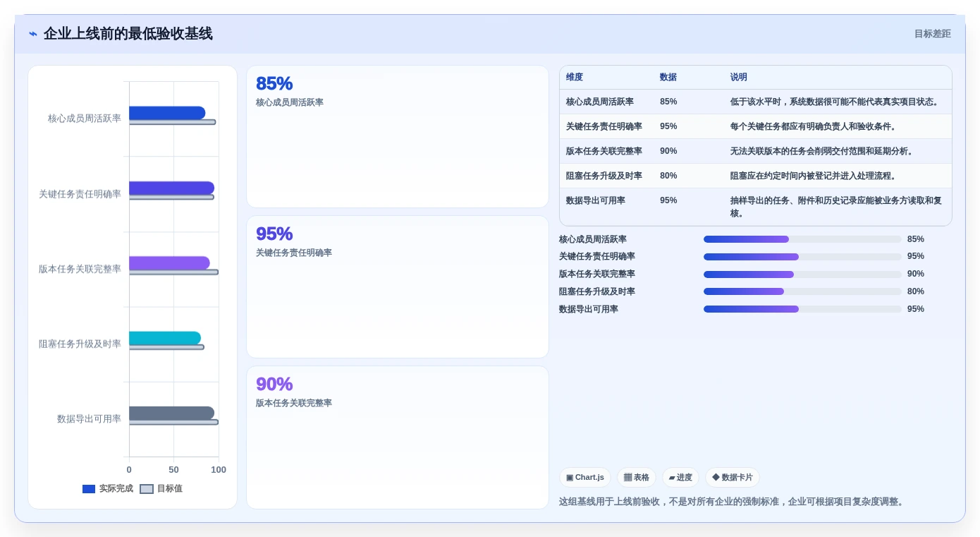
Task: Click the cyan 阻塞任务升级及时率 actual bar in chart
Action: [165, 338]
